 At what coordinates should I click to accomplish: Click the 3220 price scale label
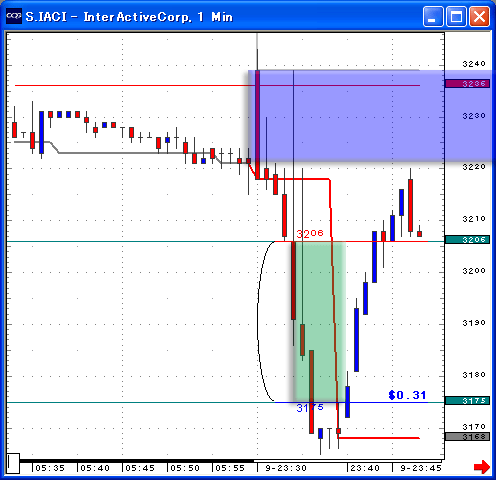(474, 167)
